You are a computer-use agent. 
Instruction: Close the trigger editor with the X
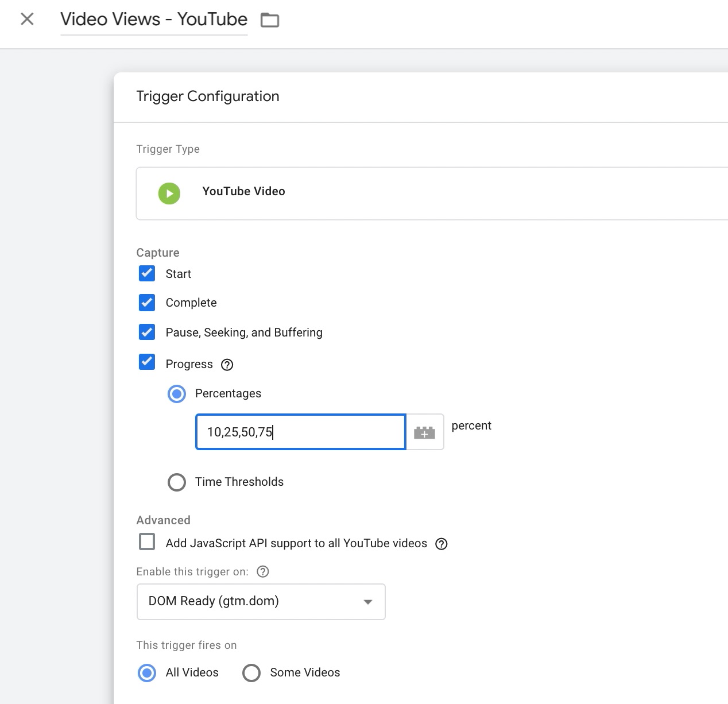pyautogui.click(x=27, y=19)
